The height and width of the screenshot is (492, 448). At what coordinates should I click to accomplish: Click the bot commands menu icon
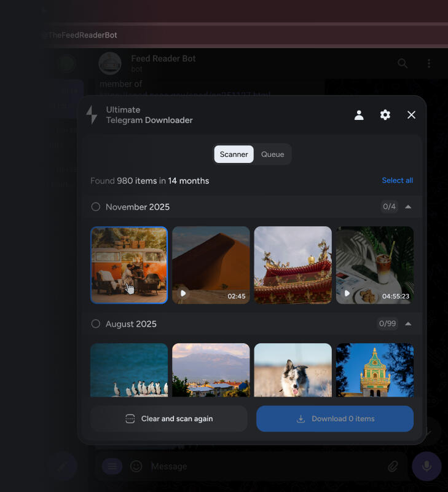tap(112, 466)
